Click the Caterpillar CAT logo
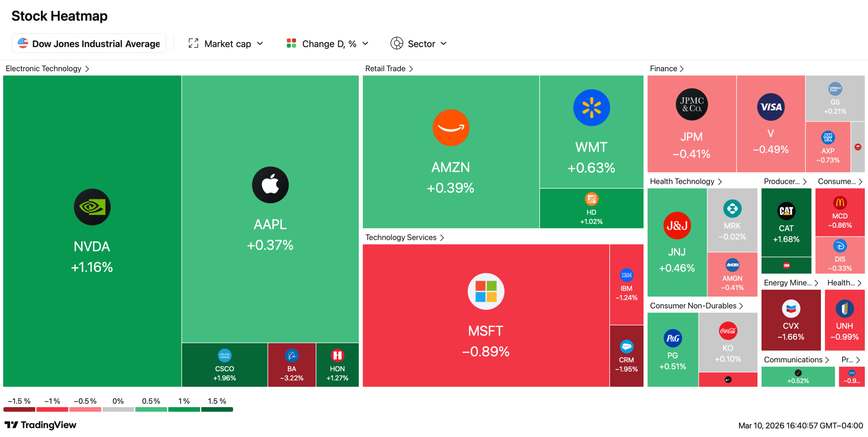The width and height of the screenshot is (868, 437). click(x=786, y=211)
